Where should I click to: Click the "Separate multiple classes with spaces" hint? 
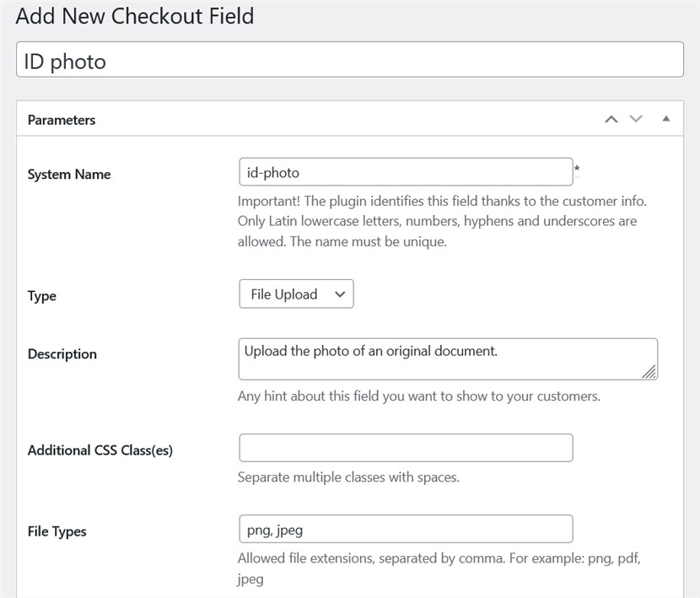[348, 477]
